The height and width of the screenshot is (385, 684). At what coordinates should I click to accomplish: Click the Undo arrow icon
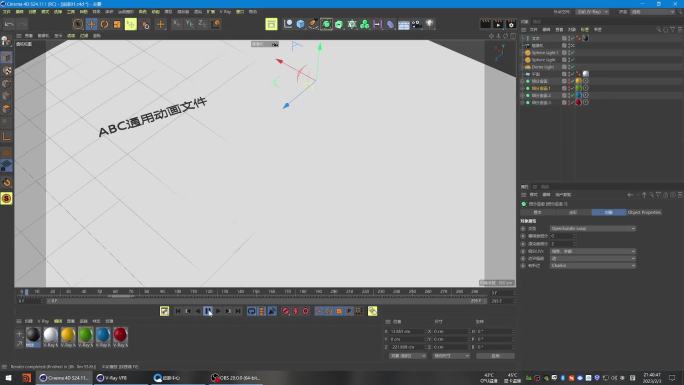click(x=9, y=24)
